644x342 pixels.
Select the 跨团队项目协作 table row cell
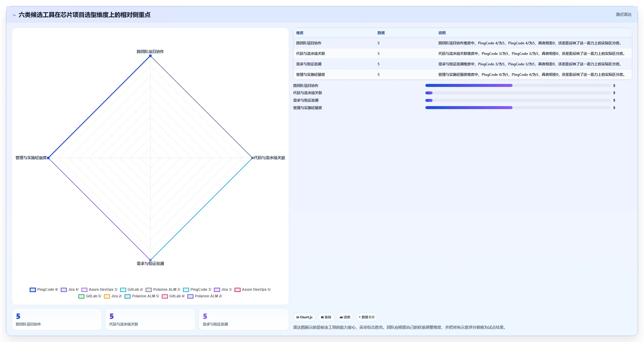(x=309, y=43)
